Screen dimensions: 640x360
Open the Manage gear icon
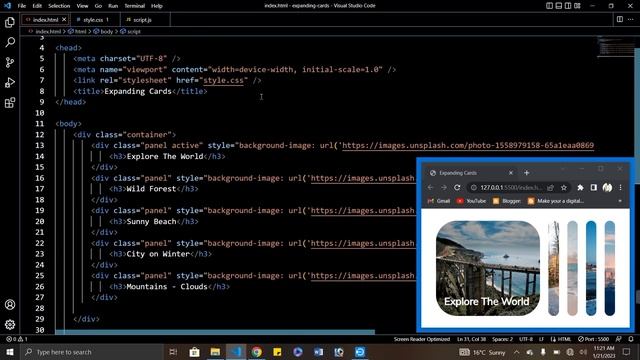(x=10, y=324)
